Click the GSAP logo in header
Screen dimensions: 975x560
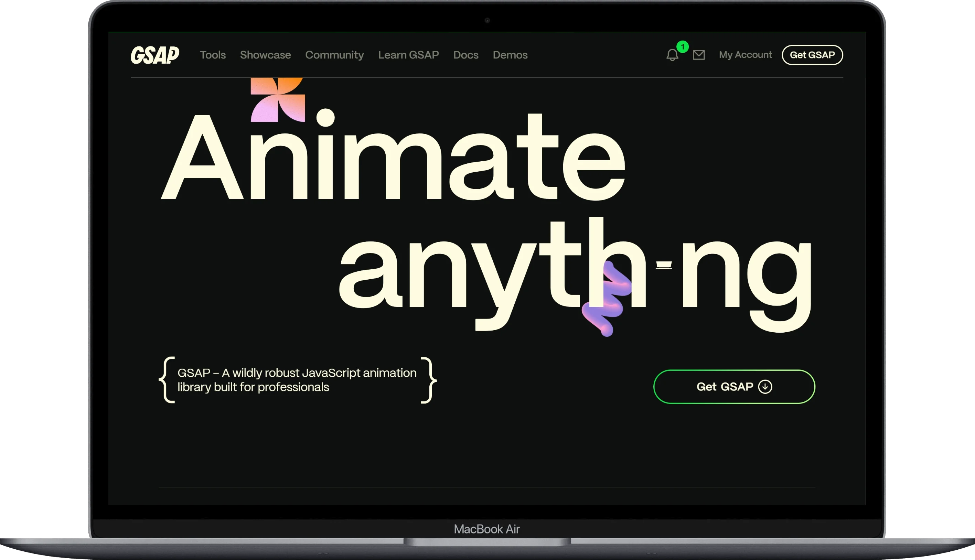tap(155, 55)
